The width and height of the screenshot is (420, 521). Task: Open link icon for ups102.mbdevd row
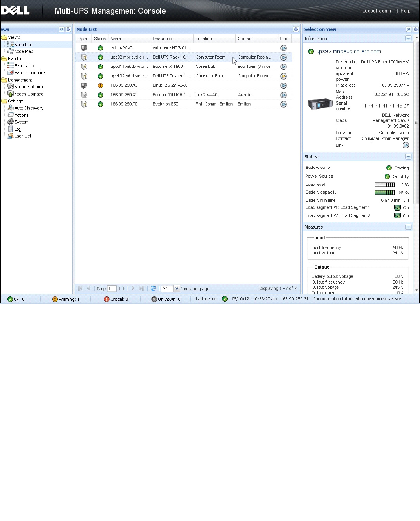(284, 76)
